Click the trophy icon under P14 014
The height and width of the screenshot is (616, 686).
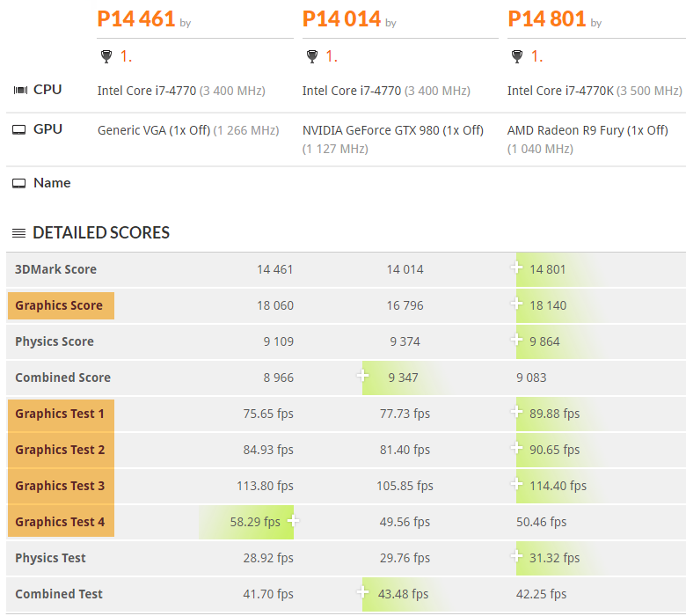pyautogui.click(x=312, y=56)
